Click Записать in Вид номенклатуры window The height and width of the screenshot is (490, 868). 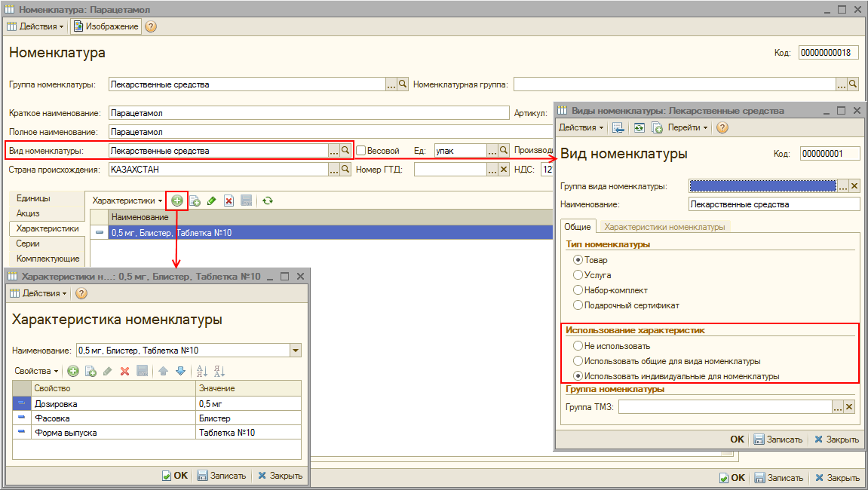click(779, 439)
